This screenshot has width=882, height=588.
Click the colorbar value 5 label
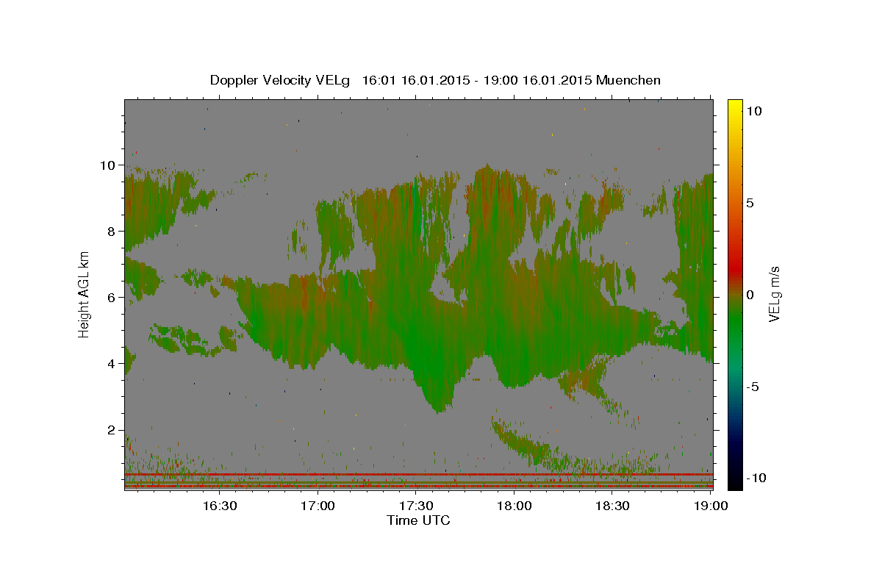pos(750,203)
